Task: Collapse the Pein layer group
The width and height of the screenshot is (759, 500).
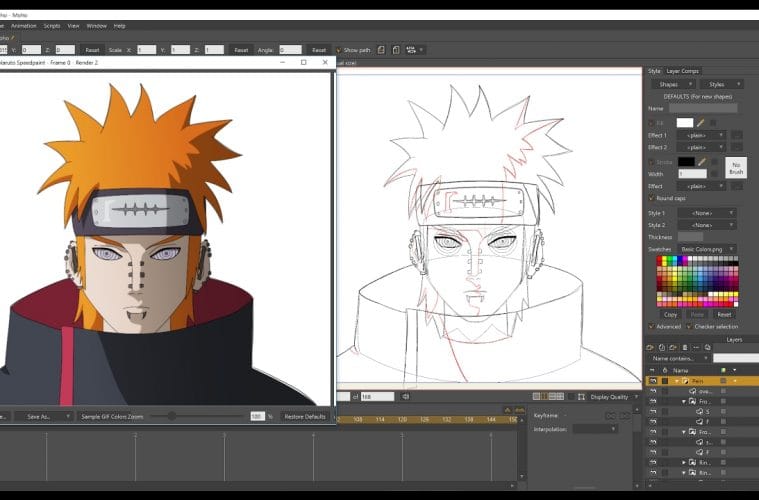Action: (675, 381)
